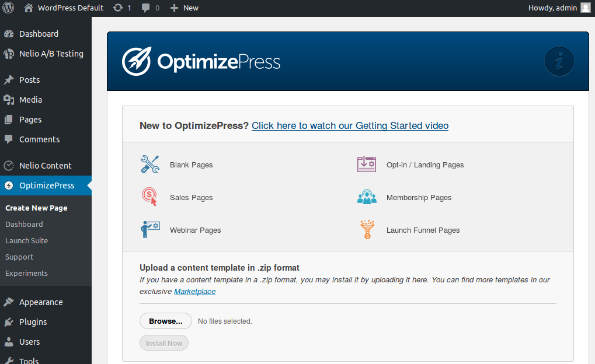
Task: Open Membership Pages via the people icon
Action: click(x=367, y=197)
